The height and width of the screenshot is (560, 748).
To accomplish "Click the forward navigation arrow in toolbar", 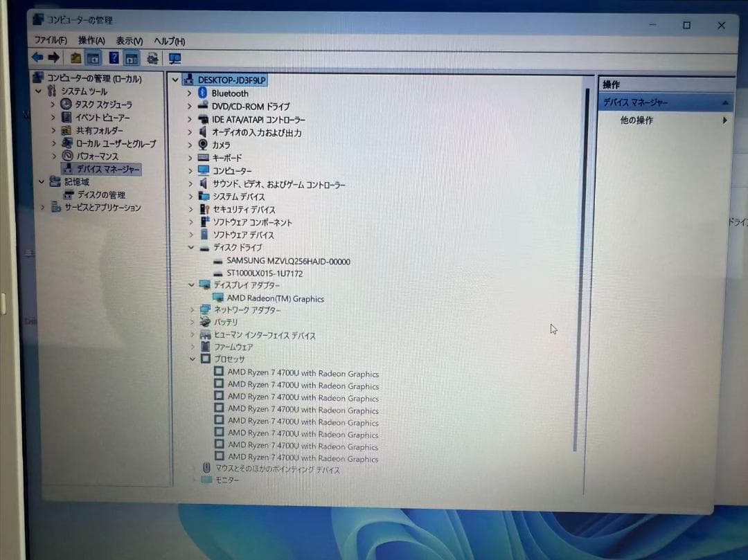I will point(53,57).
